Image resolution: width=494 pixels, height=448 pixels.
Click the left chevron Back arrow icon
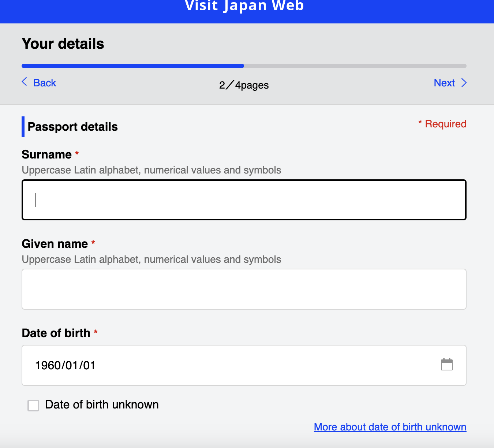point(25,82)
